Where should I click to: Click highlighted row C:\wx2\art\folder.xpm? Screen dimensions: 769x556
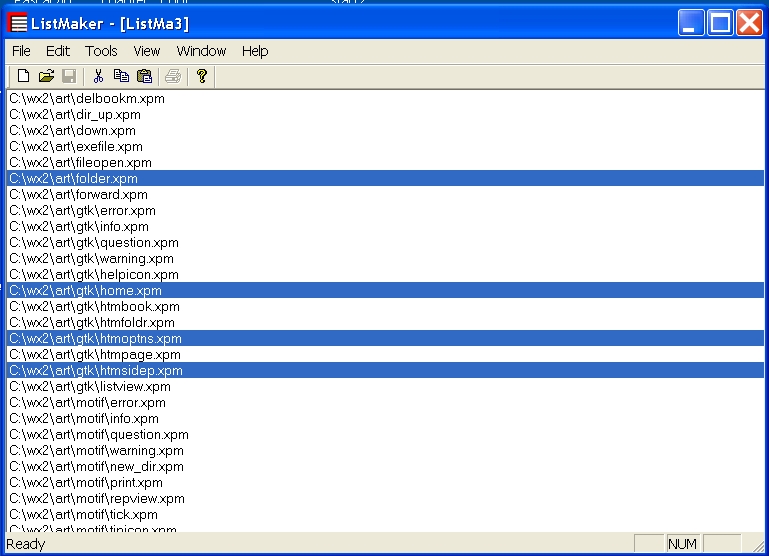(x=385, y=178)
